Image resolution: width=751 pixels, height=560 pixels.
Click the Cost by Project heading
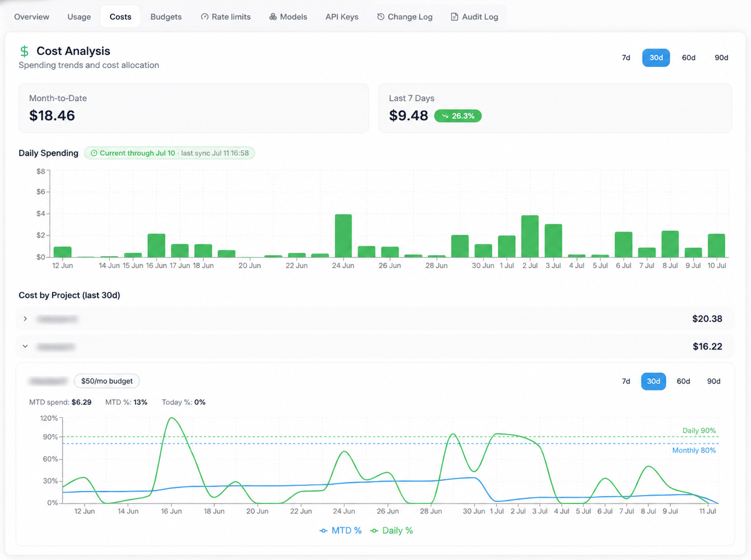pyautogui.click(x=69, y=295)
